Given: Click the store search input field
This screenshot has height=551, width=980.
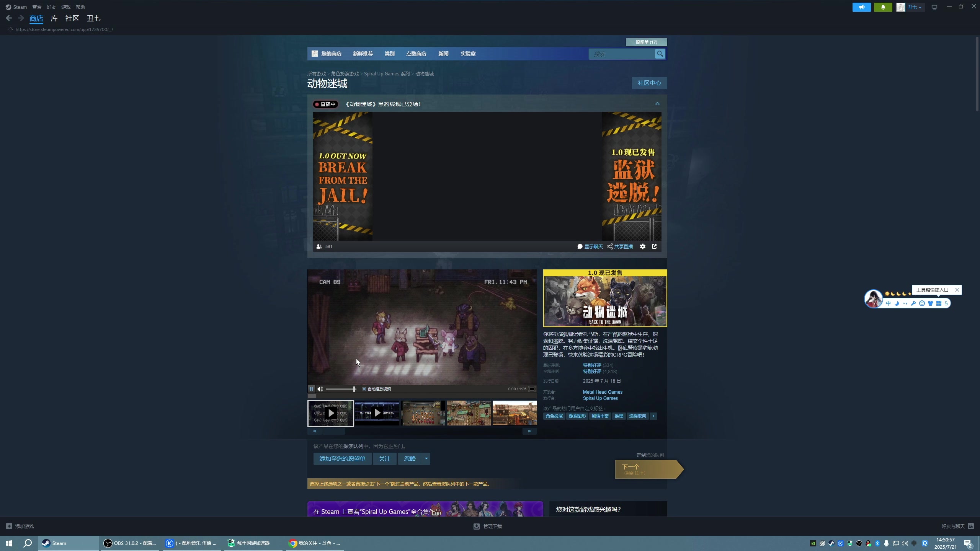Looking at the screenshot, I should point(622,54).
